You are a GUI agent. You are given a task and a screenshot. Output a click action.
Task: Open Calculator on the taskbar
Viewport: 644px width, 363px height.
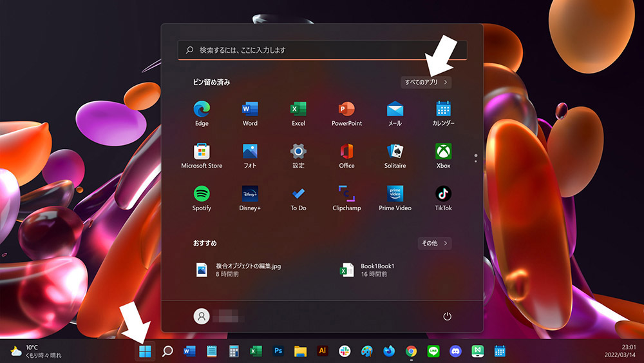tap(234, 351)
